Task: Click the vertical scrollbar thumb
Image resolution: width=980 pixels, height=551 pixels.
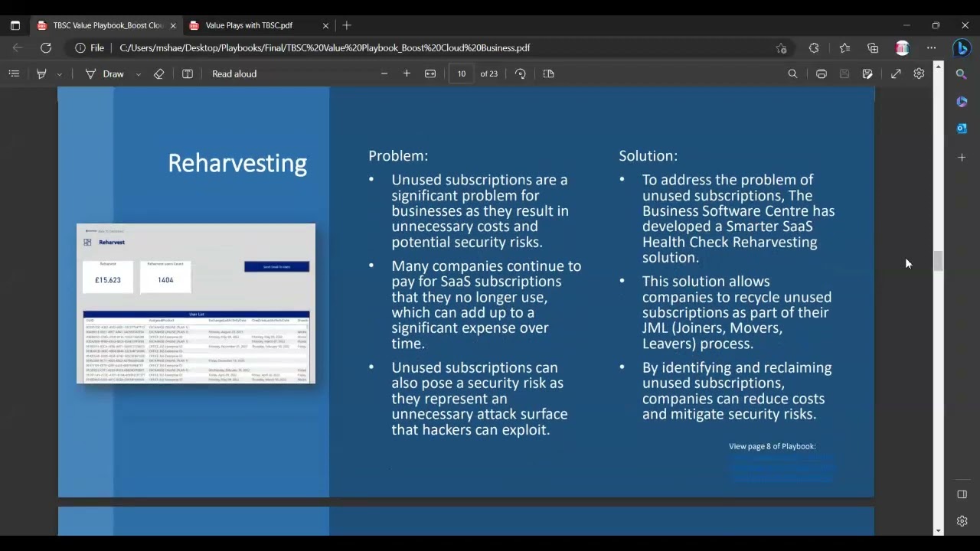Action: (x=938, y=260)
